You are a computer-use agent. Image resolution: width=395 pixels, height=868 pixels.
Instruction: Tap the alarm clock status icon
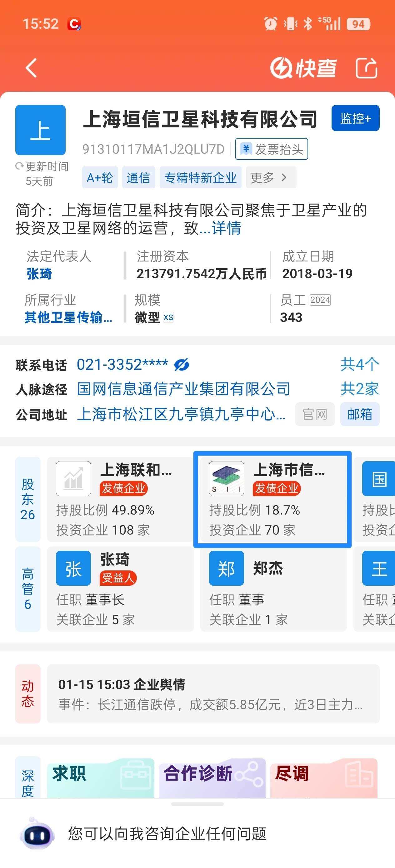tap(271, 24)
